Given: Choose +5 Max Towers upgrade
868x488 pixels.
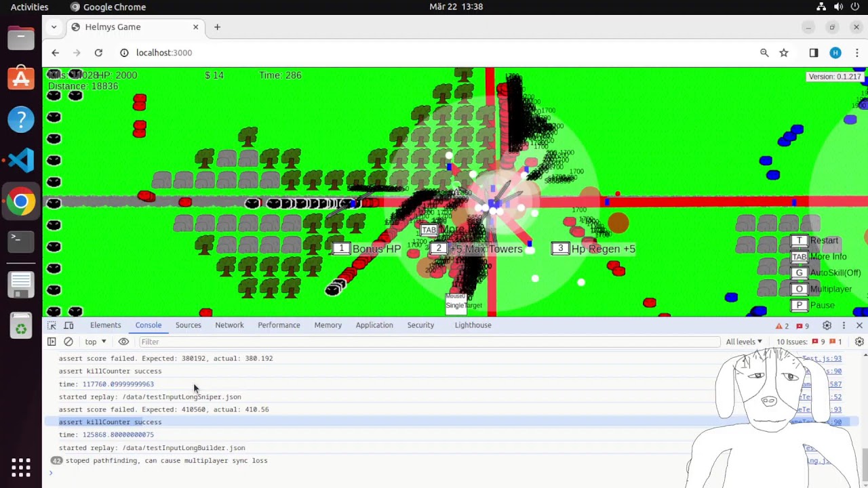Looking at the screenshot, I should [477, 249].
